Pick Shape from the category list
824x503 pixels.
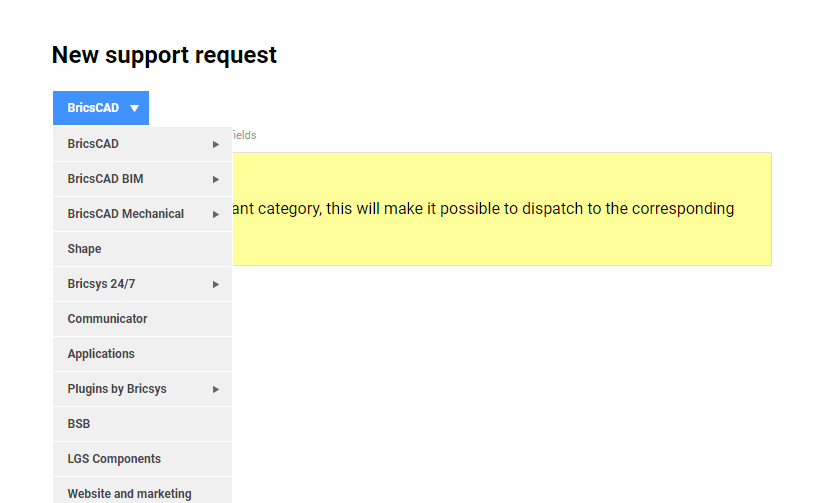tap(84, 249)
